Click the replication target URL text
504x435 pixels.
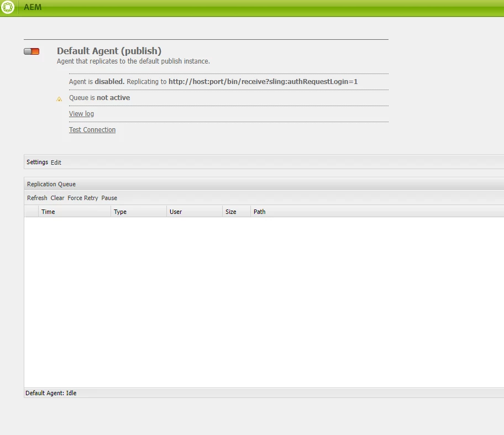click(x=263, y=81)
